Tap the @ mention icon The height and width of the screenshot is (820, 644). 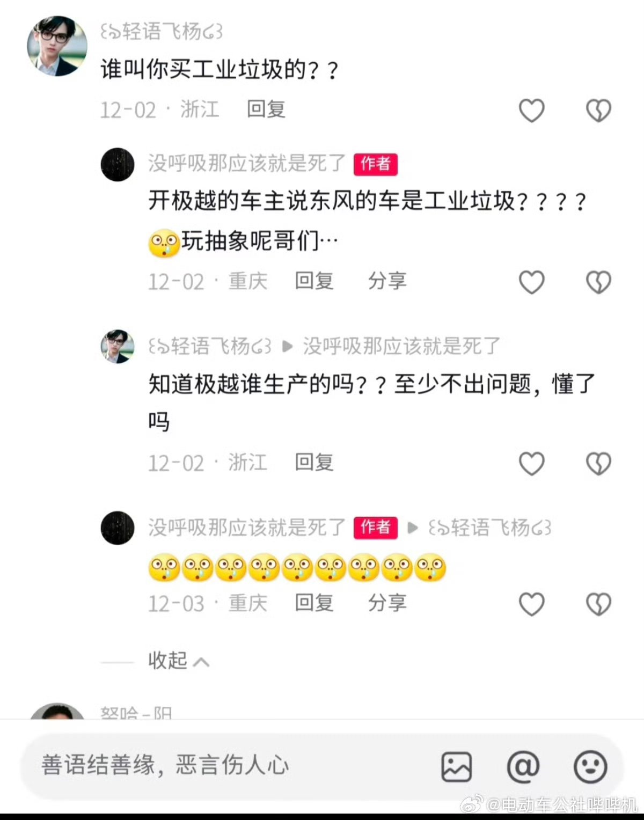pos(523,766)
